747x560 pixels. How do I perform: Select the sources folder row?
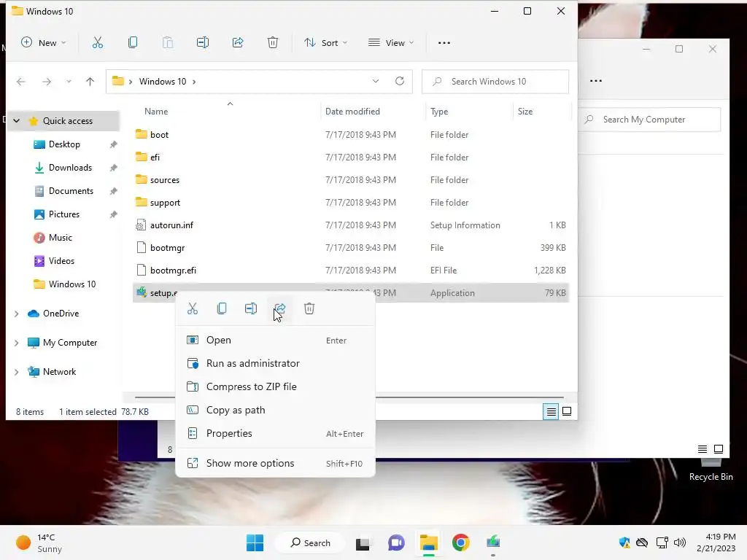tap(351, 180)
